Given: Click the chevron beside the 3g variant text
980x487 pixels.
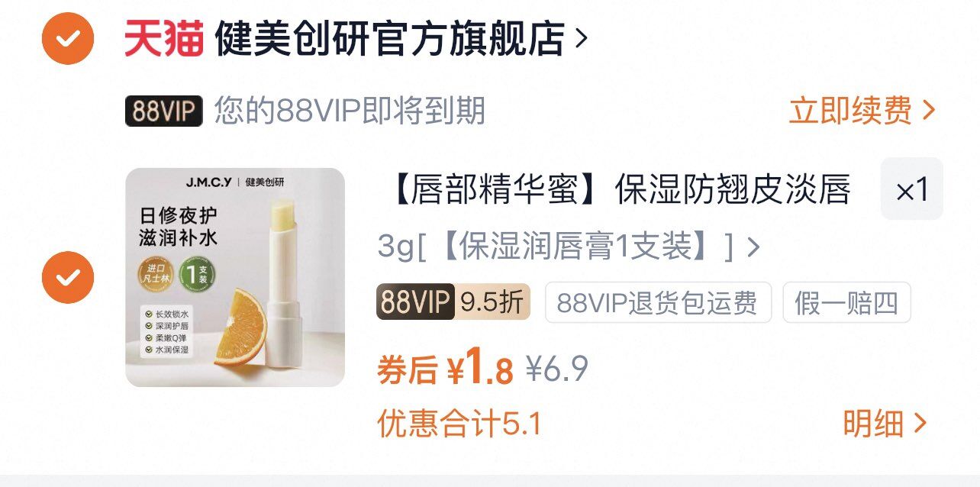Looking at the screenshot, I should (753, 247).
